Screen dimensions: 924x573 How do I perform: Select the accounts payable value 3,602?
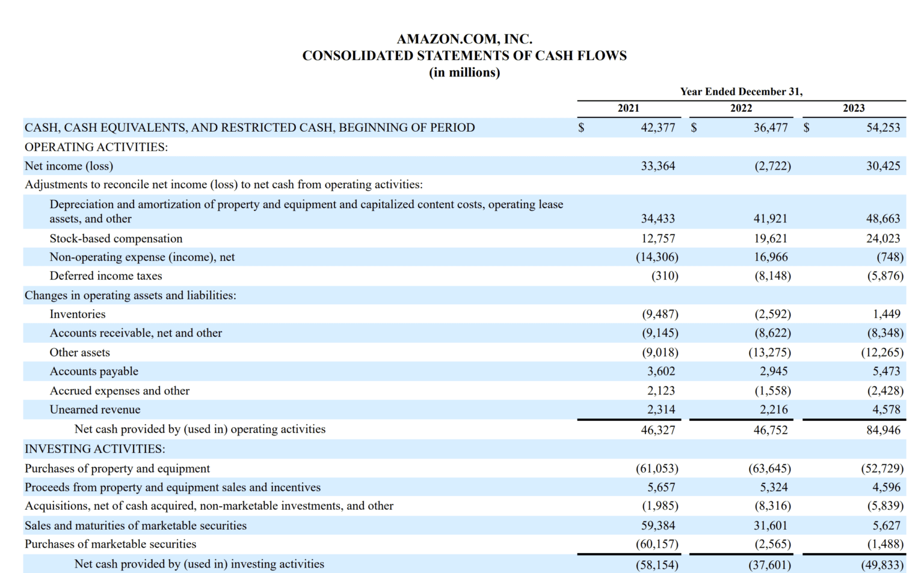pyautogui.click(x=661, y=371)
